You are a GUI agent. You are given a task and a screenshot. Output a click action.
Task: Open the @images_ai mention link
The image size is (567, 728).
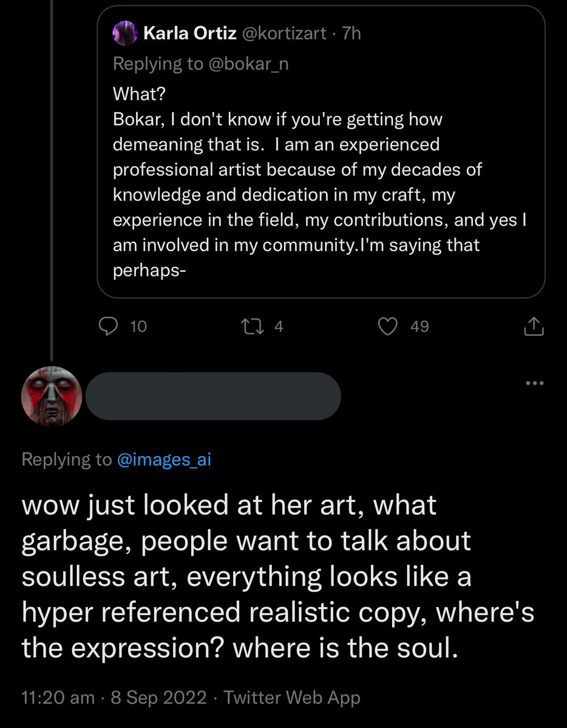164,460
